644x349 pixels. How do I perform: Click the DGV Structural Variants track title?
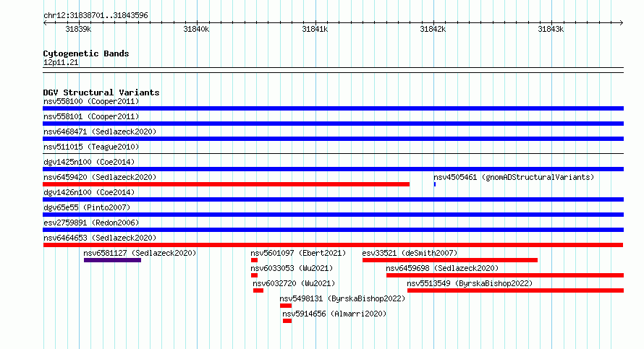pyautogui.click(x=101, y=92)
